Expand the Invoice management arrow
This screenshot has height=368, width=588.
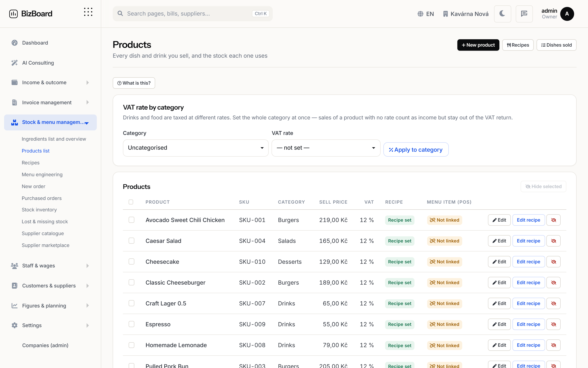(x=88, y=102)
